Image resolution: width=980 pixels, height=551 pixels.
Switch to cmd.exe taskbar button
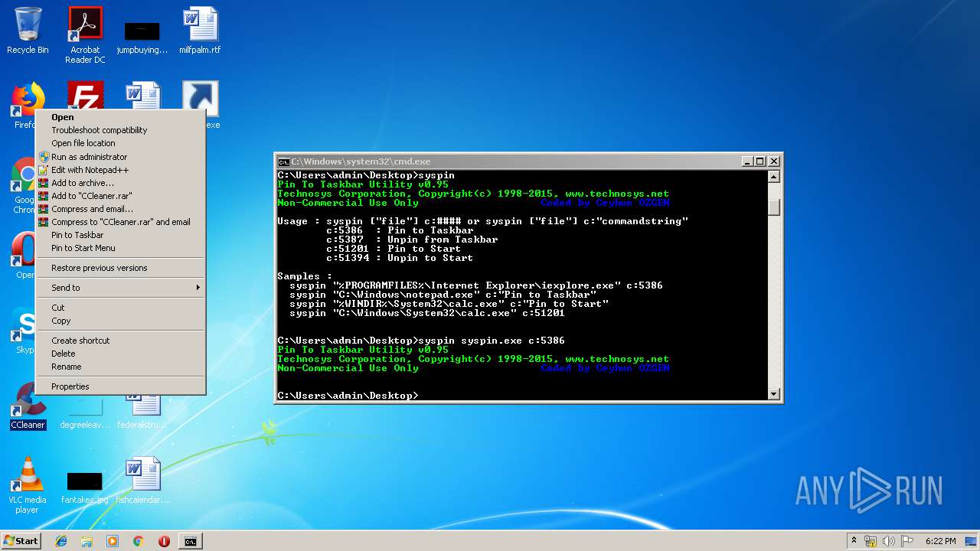190,541
